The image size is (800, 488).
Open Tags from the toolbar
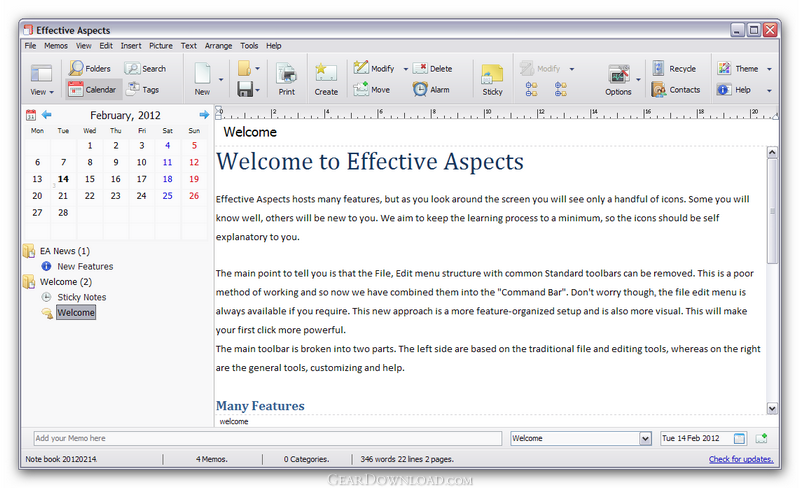click(x=143, y=89)
